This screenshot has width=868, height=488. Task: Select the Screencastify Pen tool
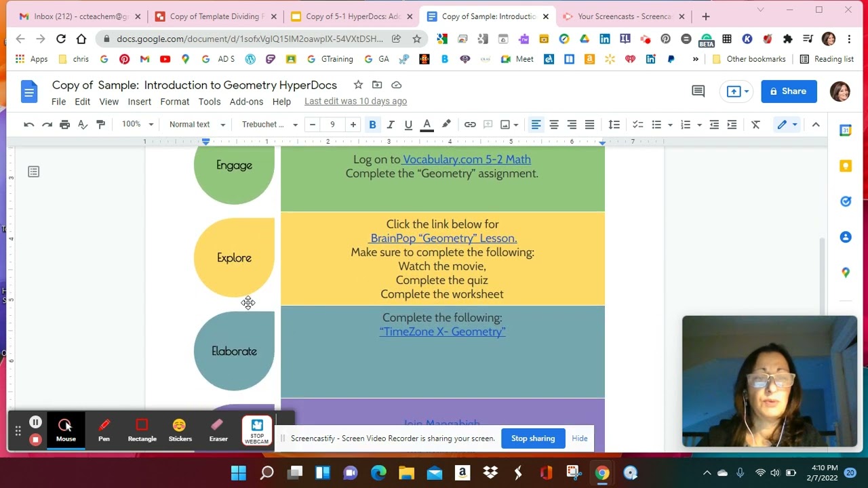click(x=104, y=430)
